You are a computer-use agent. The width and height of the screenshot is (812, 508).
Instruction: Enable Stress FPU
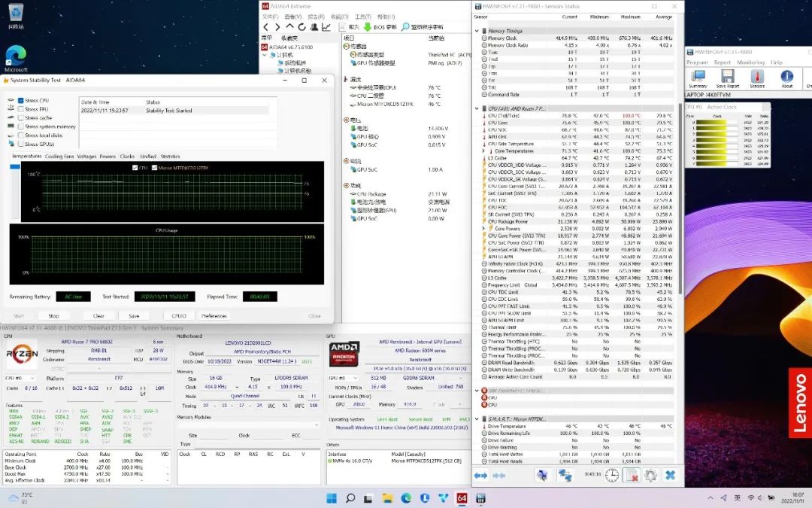pyautogui.click(x=21, y=109)
